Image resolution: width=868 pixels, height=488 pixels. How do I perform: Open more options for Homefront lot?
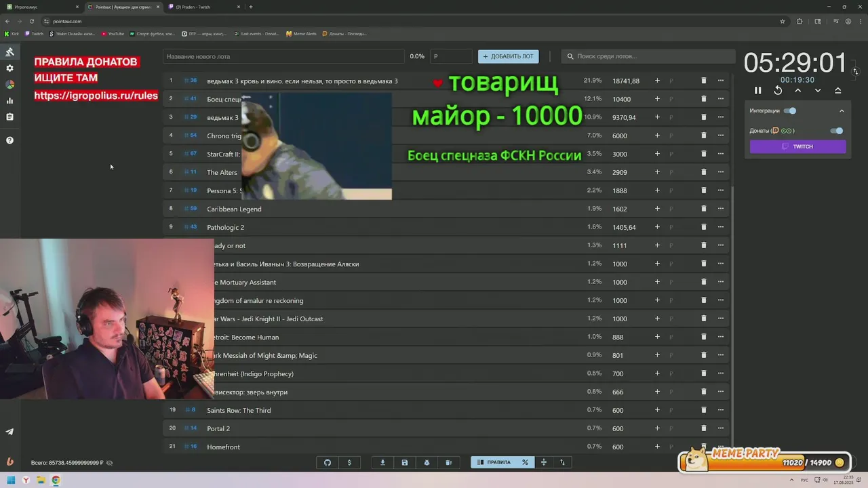click(x=721, y=446)
